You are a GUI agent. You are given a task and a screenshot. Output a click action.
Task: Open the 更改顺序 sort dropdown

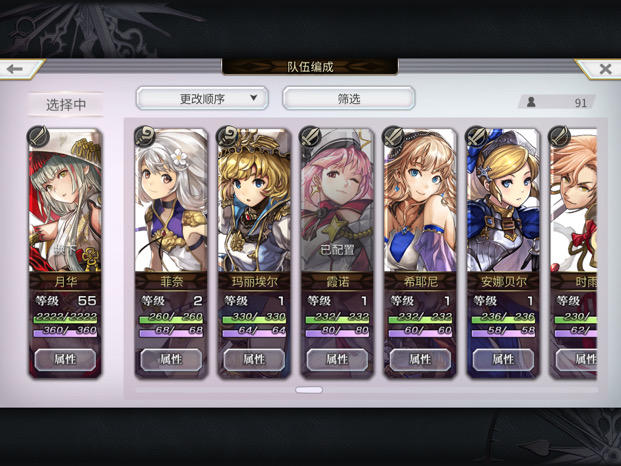202,98
